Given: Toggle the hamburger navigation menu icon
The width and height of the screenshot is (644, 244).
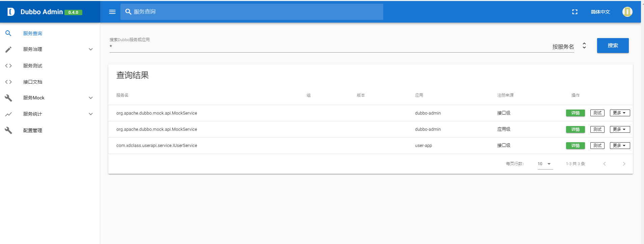Looking at the screenshot, I should click(112, 12).
